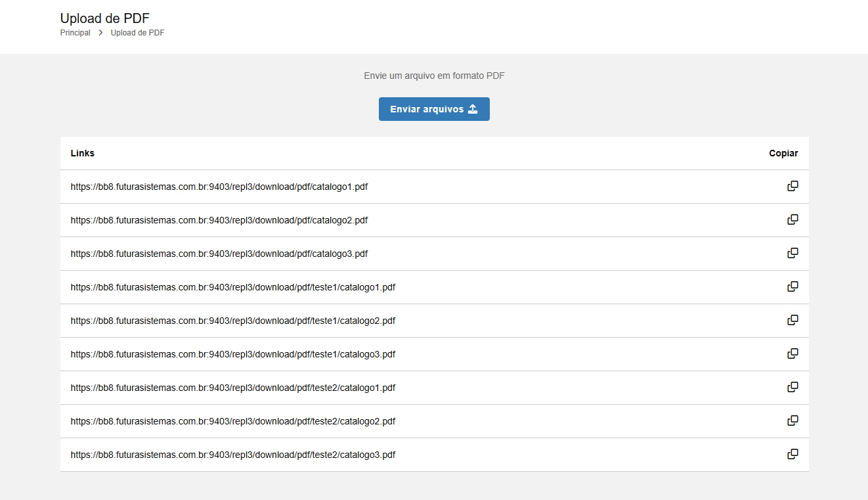Go to Principal in the breadcrumb
The image size is (868, 500).
click(76, 33)
